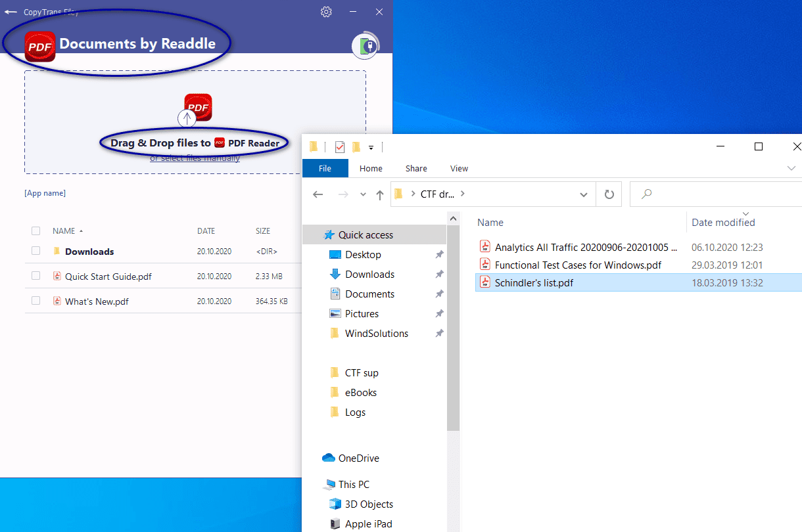Click the pin icon beside WindSolutions
This screenshot has height=532, width=802.
coord(439,334)
